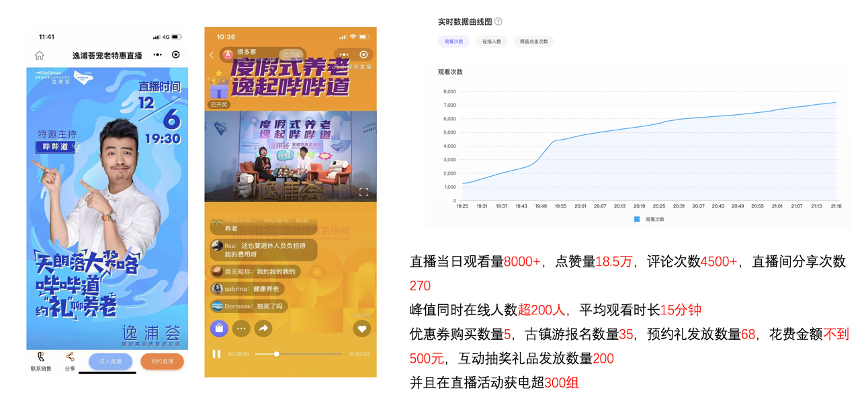Click the forward share arrow icon

[x=263, y=328]
